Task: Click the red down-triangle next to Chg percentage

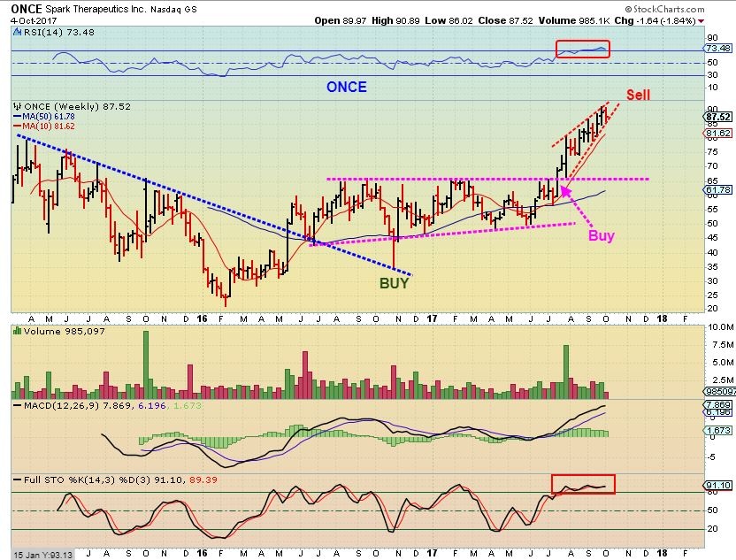Action: (x=701, y=19)
